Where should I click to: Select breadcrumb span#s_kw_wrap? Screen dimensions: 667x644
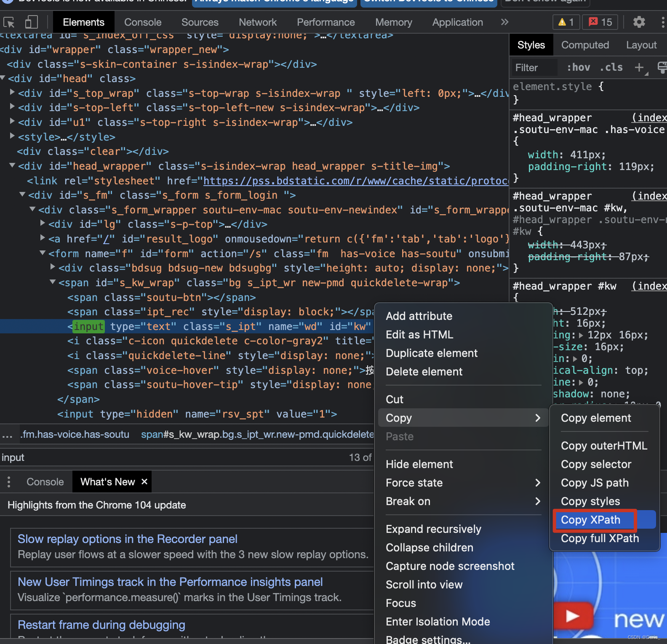tap(257, 434)
